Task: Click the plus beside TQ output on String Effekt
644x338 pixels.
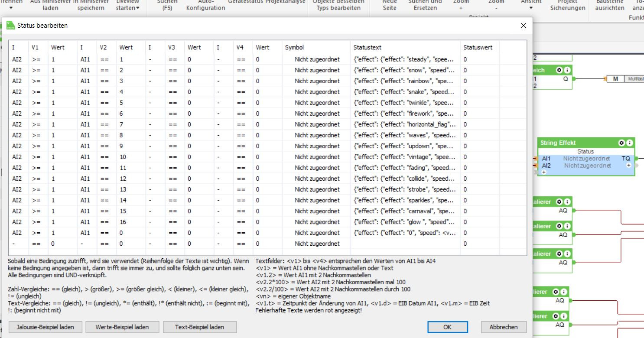Action: 628,166
